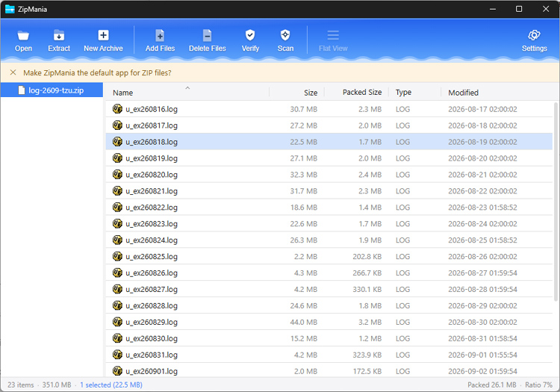Click the file icon of u_ex260829.log
560x392 pixels.
(x=117, y=323)
